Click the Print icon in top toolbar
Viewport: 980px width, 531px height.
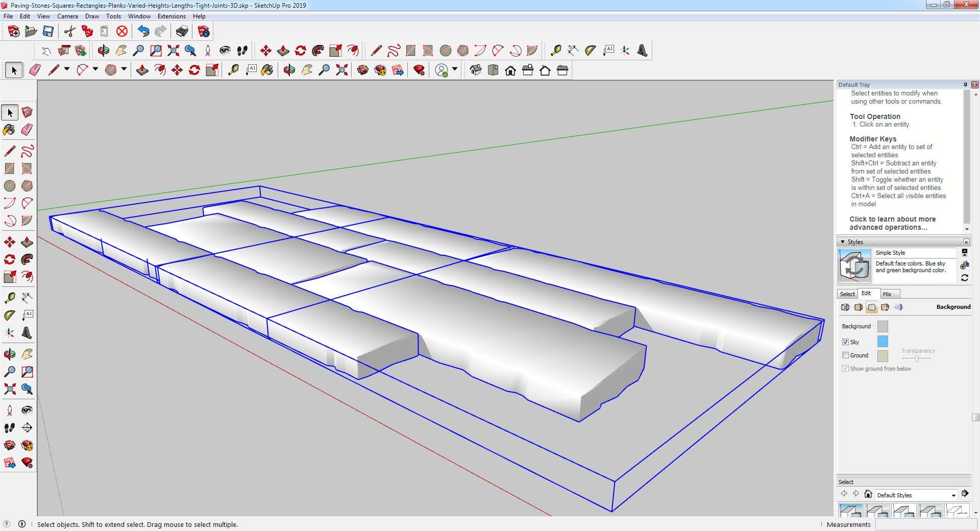(x=182, y=32)
